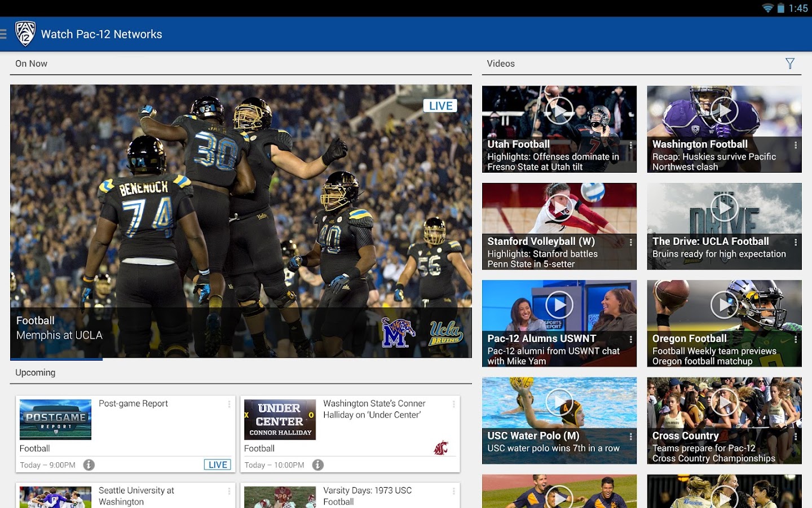812x508 pixels.
Task: Tap the Washington State Cougars logo
Action: [441, 448]
